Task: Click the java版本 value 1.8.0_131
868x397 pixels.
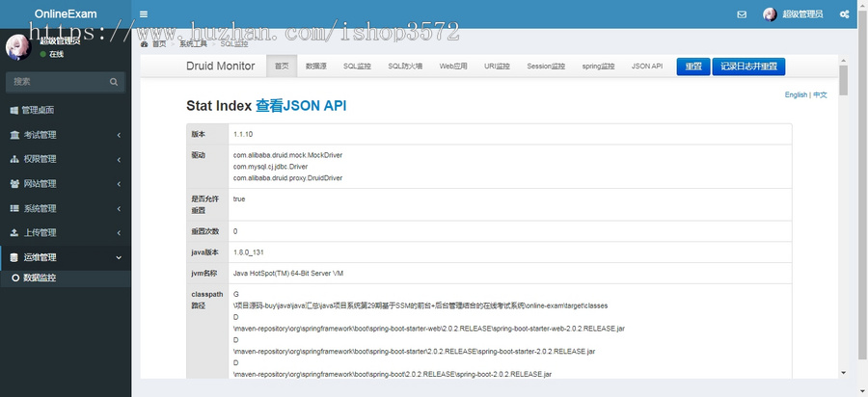Action: (248, 252)
